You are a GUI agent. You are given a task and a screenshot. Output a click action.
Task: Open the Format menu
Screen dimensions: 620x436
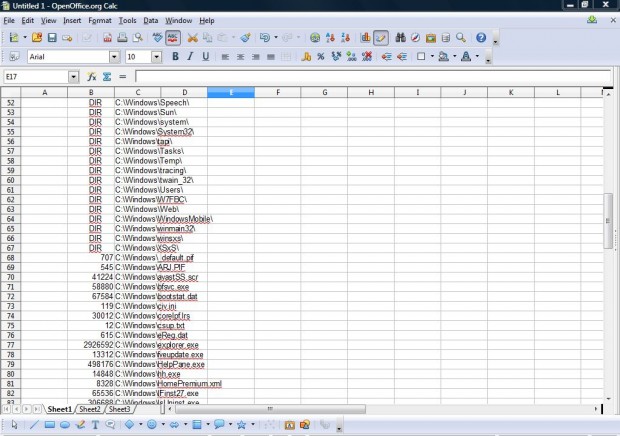click(x=100, y=21)
